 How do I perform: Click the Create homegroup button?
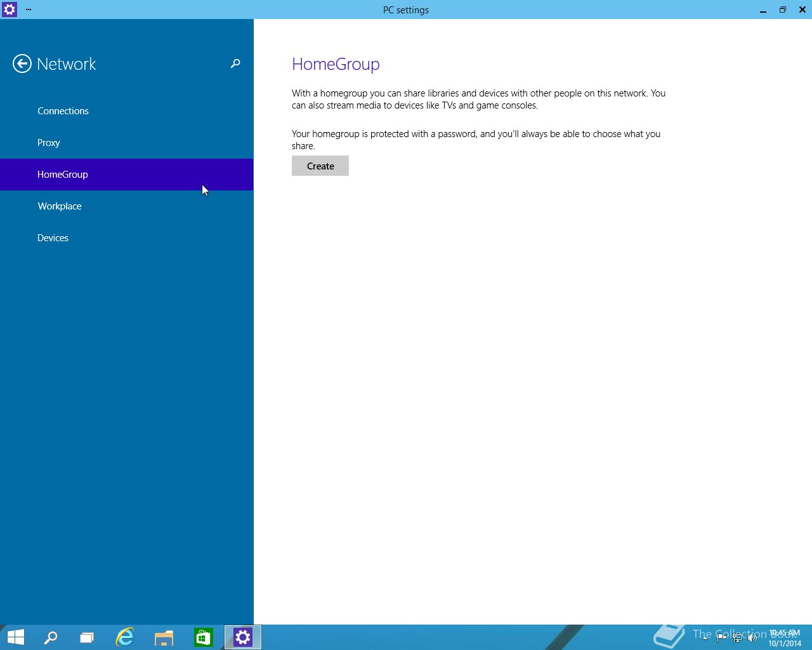pos(320,166)
